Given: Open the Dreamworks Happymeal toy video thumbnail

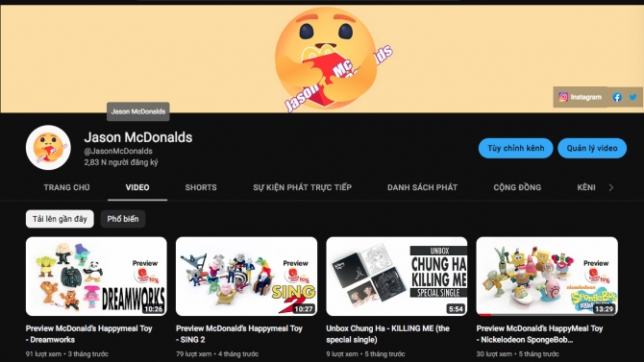Looking at the screenshot, I should tap(96, 277).
